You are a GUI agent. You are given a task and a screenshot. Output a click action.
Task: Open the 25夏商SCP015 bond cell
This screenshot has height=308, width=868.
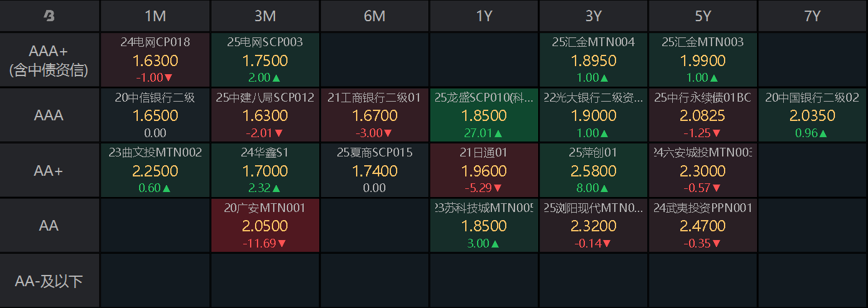click(x=374, y=170)
